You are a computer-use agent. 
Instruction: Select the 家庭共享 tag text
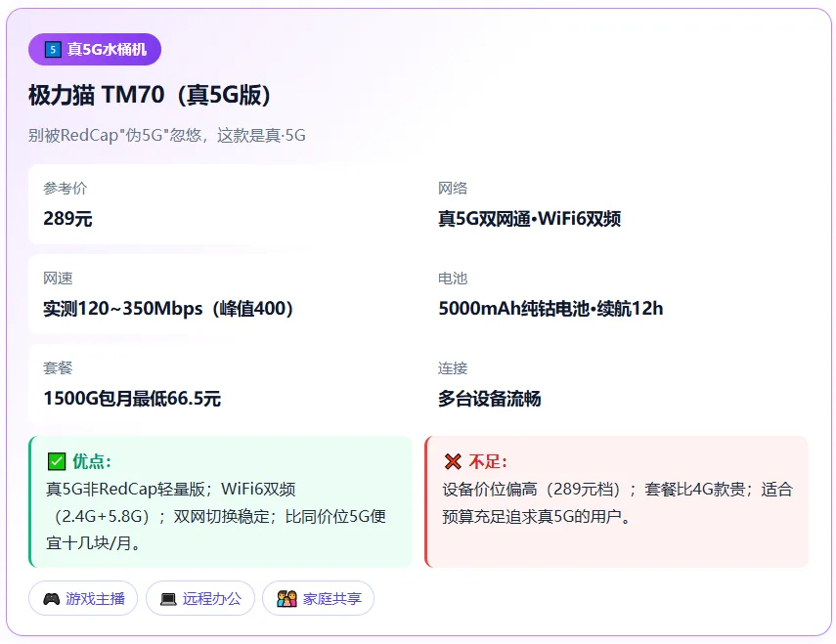[x=332, y=599]
